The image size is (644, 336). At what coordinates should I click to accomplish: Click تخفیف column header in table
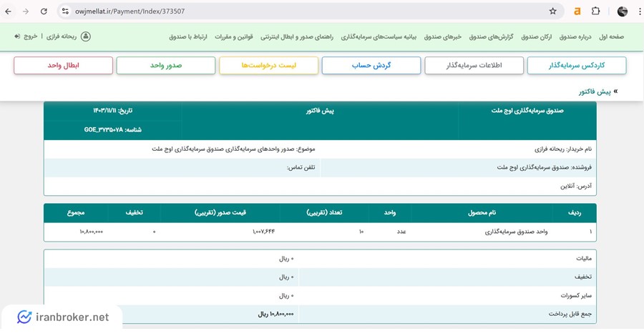135,213
